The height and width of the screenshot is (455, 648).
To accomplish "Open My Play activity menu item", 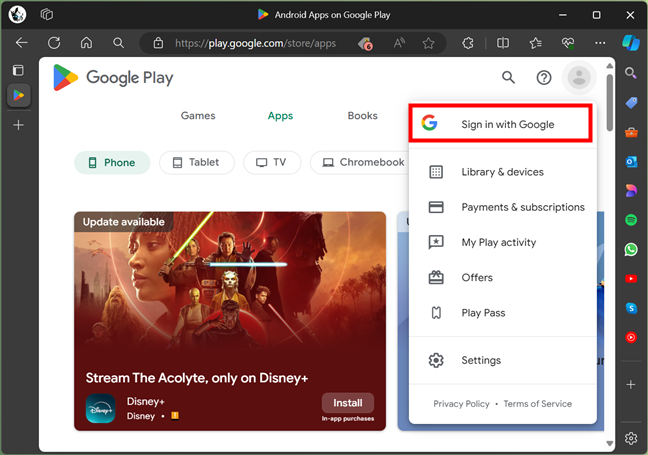I will coord(503,242).
